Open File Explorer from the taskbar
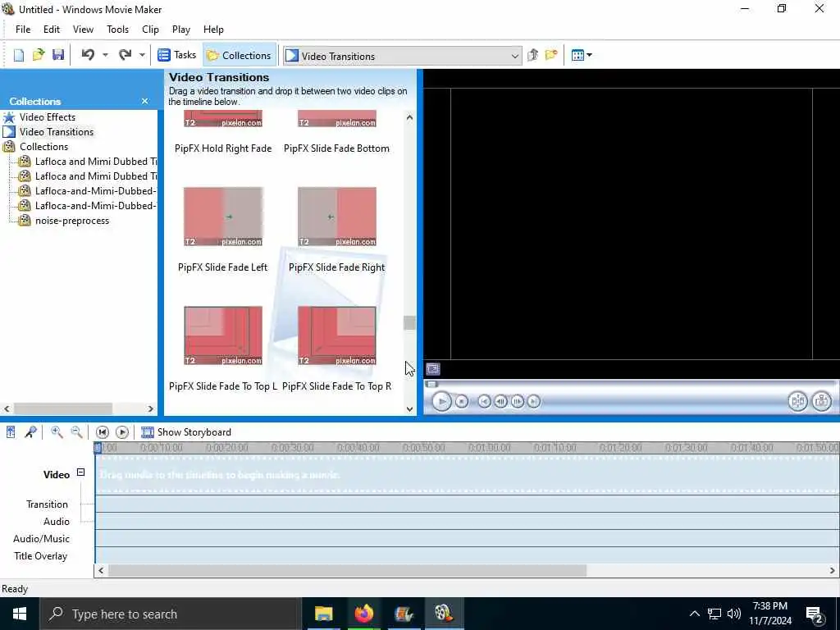The width and height of the screenshot is (840, 630). point(323,614)
